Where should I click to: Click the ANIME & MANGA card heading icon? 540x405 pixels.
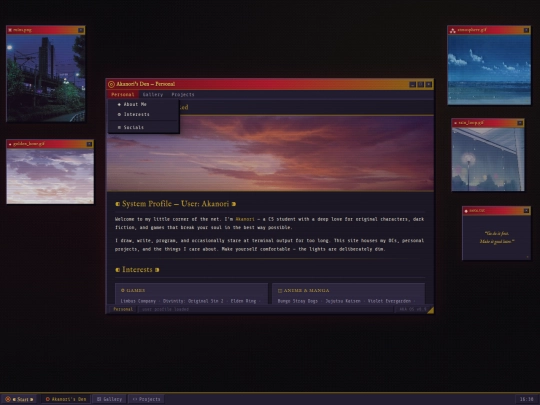(x=280, y=291)
